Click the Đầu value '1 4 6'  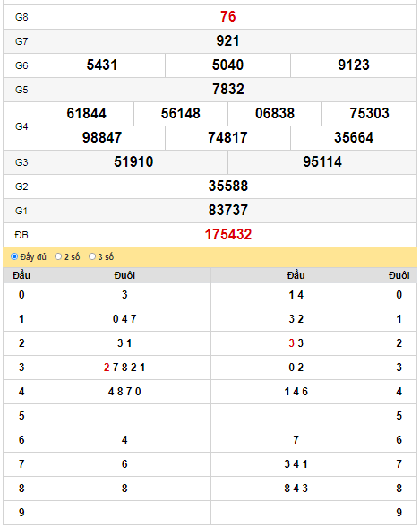point(296,392)
